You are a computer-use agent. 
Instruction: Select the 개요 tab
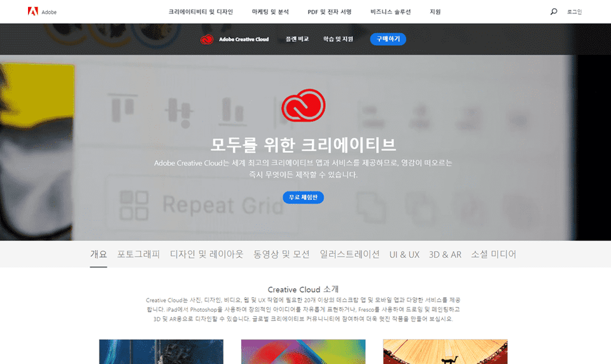click(x=99, y=254)
